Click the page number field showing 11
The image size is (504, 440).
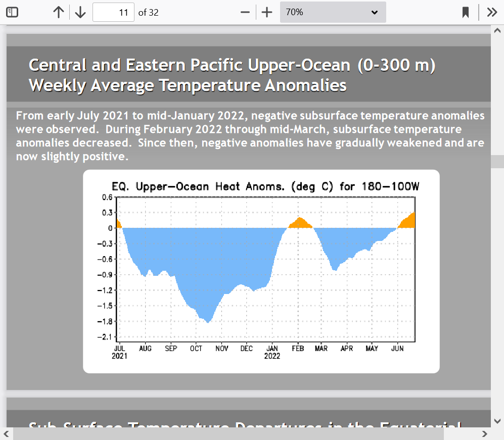pos(113,12)
